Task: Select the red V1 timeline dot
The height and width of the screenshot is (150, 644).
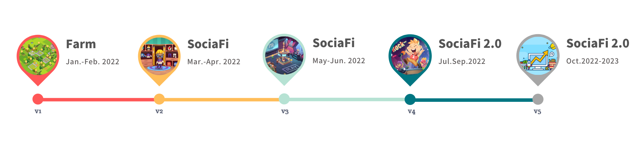Action: [38, 99]
